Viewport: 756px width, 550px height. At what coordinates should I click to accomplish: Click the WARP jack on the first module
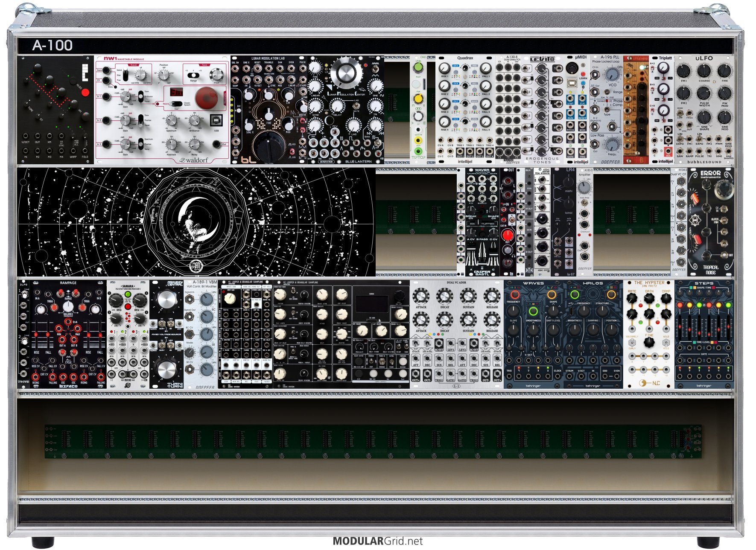(x=73, y=151)
